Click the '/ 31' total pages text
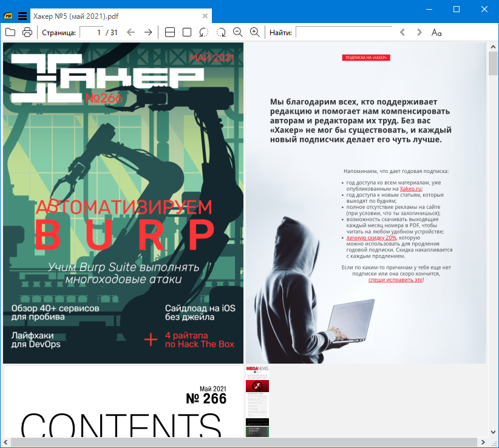The height and width of the screenshot is (448, 499). (x=112, y=32)
